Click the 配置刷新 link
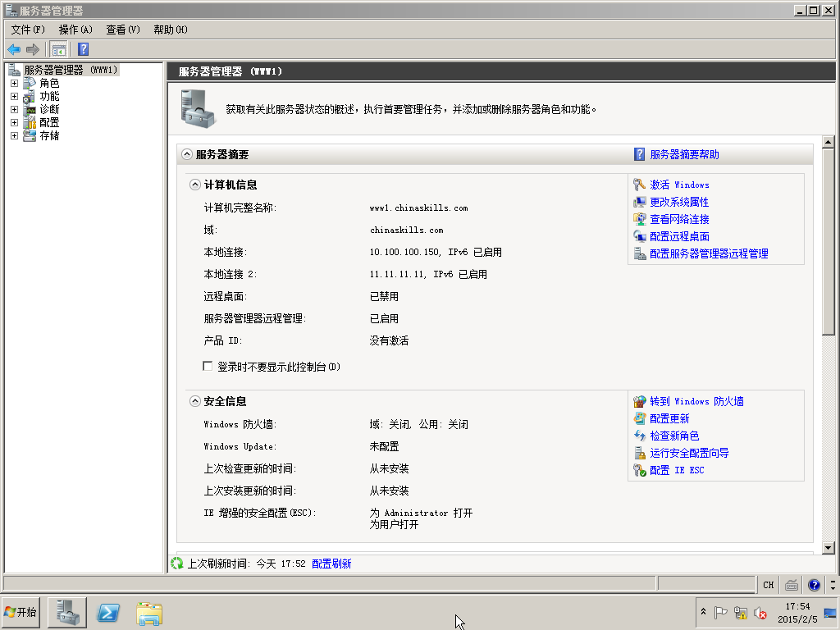 (x=331, y=564)
